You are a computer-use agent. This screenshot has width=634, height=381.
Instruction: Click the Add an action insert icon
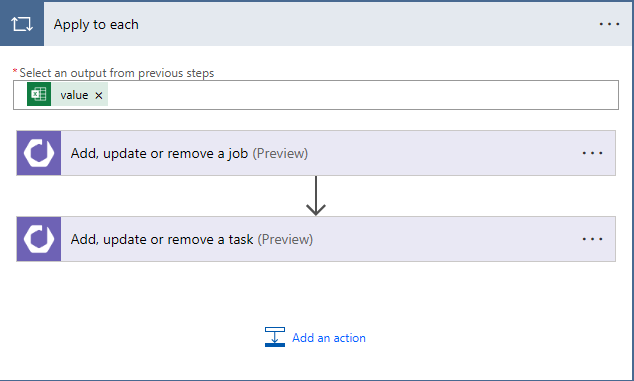275,337
